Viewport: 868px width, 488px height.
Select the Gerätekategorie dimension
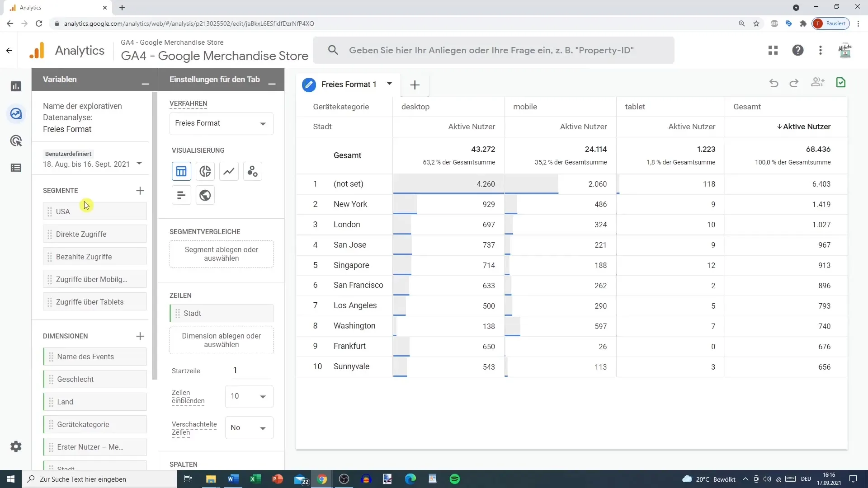coord(95,424)
